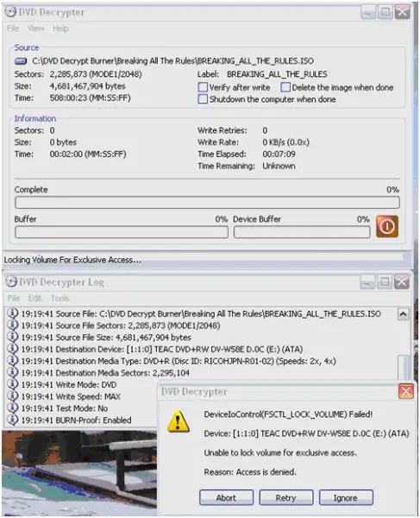Click the drive icon beside the source ISO path
Screen dimensions: 420x518
point(21,61)
